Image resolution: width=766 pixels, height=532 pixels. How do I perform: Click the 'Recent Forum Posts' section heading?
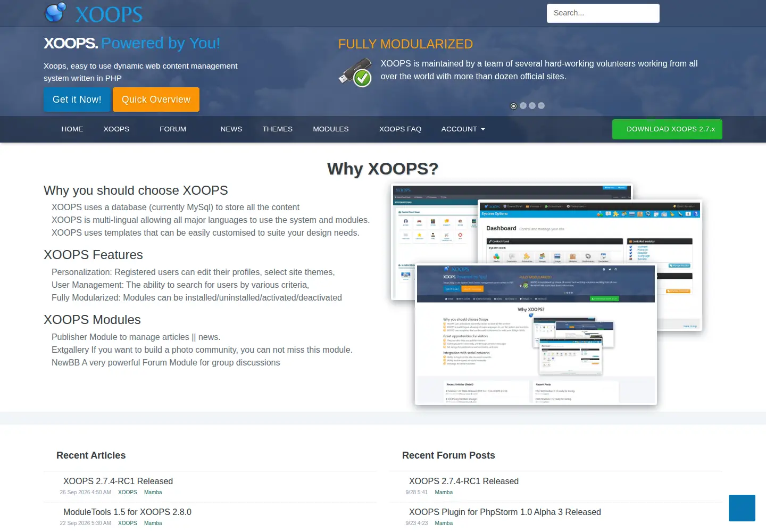click(448, 455)
